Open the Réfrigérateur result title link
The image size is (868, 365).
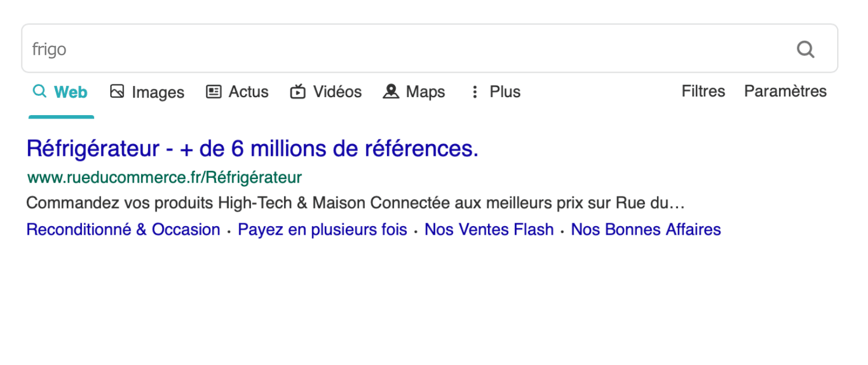pyautogui.click(x=253, y=149)
